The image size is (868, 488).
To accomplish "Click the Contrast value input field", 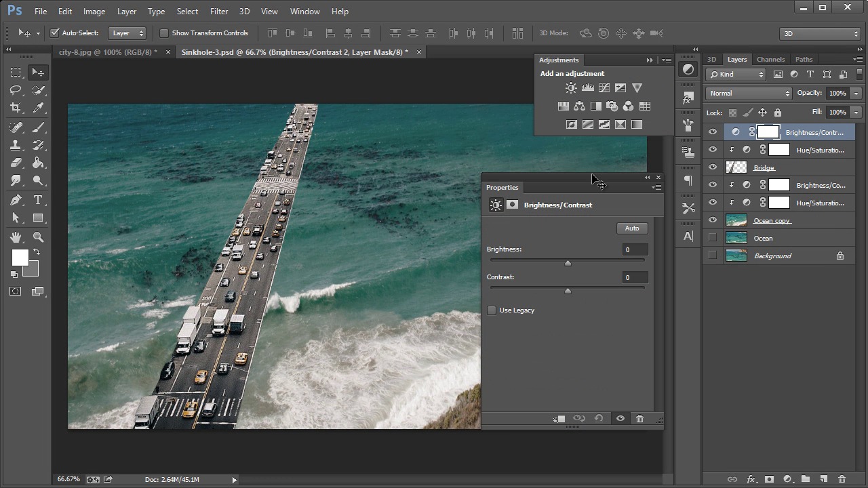I will [634, 277].
